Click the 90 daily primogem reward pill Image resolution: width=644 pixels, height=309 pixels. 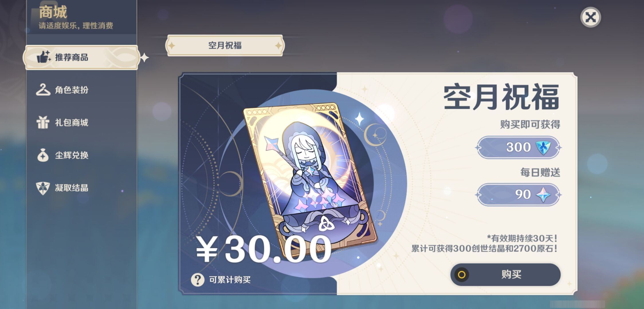pos(518,195)
